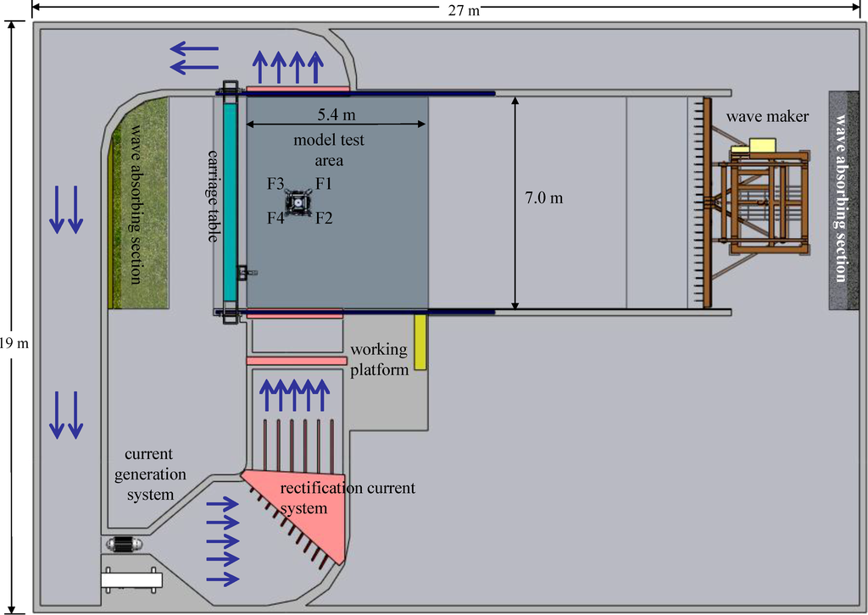Click the F3 mooring label
868x615 pixels.
(275, 184)
